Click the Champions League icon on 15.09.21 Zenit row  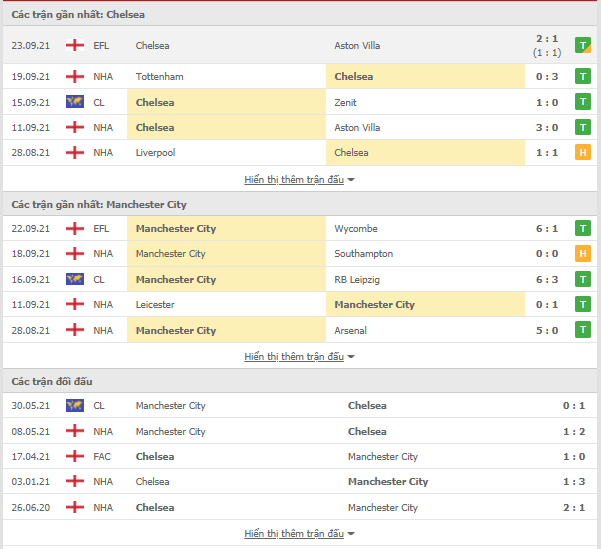point(75,102)
